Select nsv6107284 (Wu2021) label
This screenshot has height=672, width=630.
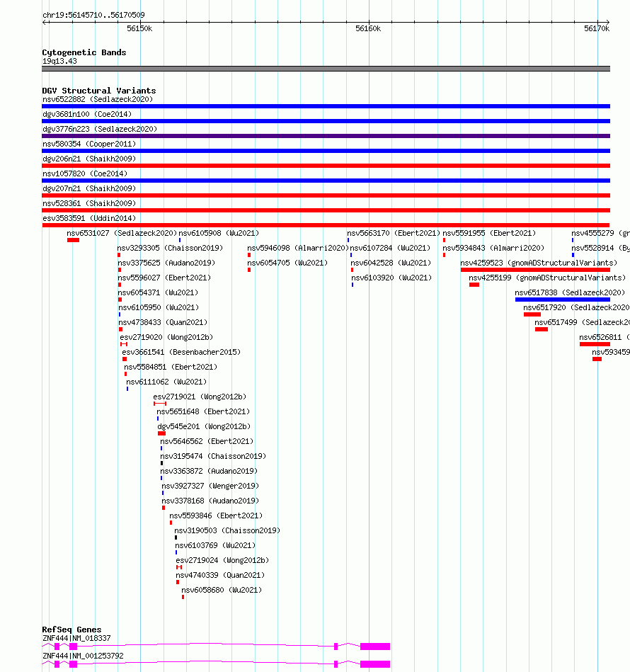tap(390, 248)
